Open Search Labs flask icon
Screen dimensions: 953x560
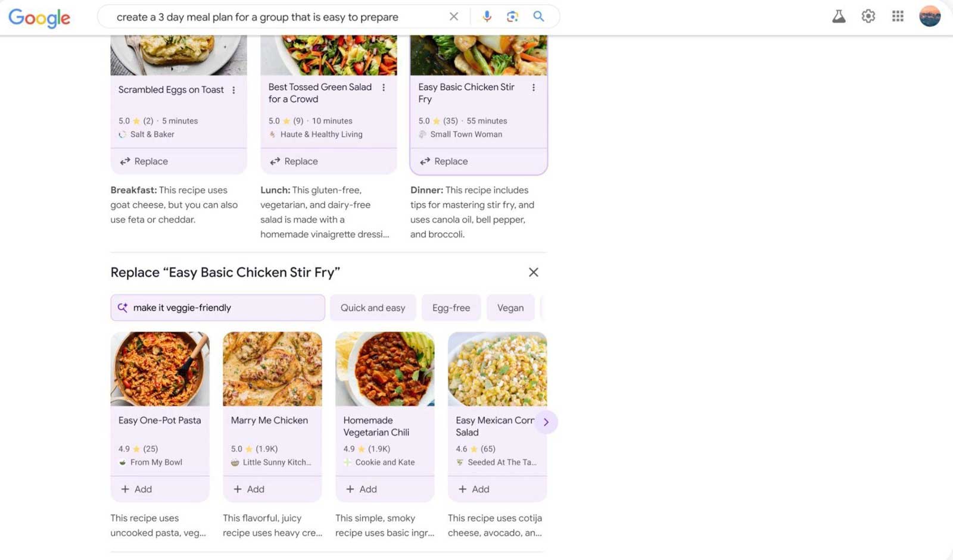coord(839,17)
